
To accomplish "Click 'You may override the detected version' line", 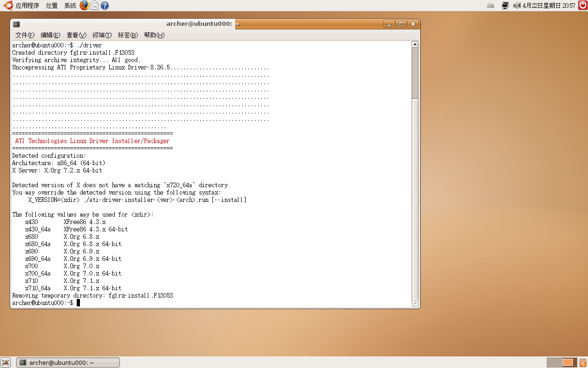I will click(x=117, y=192).
